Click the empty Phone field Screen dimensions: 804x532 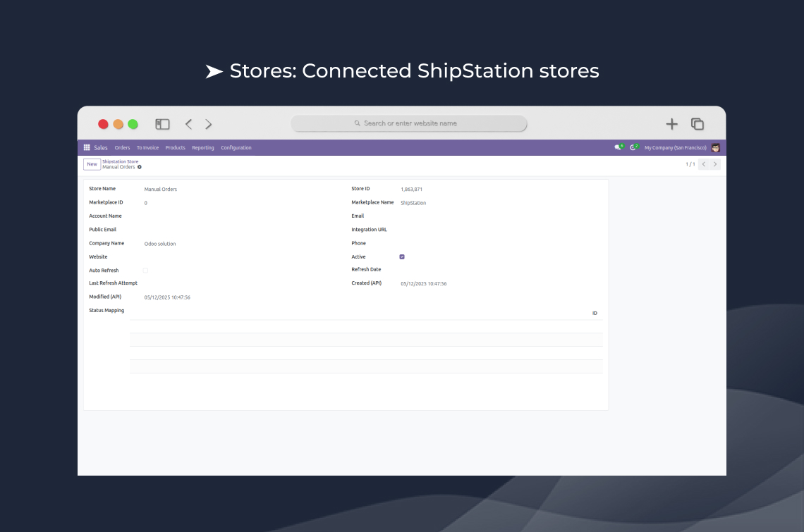(x=501, y=243)
